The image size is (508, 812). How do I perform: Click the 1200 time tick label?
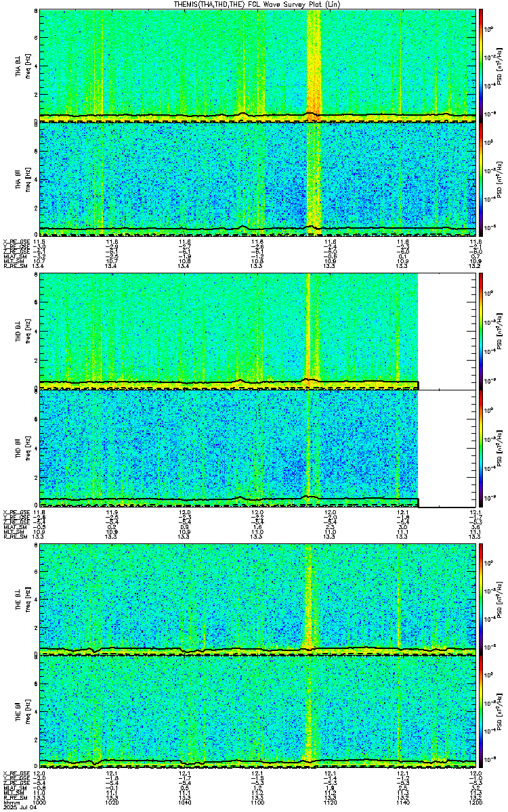(475, 803)
